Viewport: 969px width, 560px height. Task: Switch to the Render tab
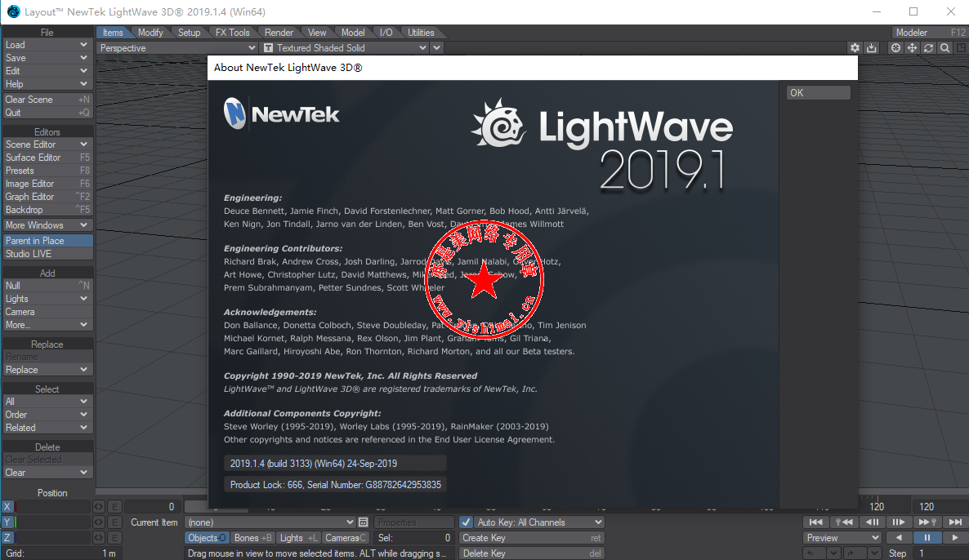[279, 32]
